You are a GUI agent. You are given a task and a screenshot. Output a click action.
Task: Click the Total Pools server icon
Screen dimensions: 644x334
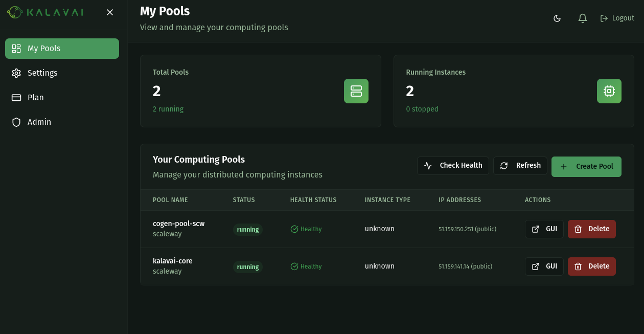[356, 91]
